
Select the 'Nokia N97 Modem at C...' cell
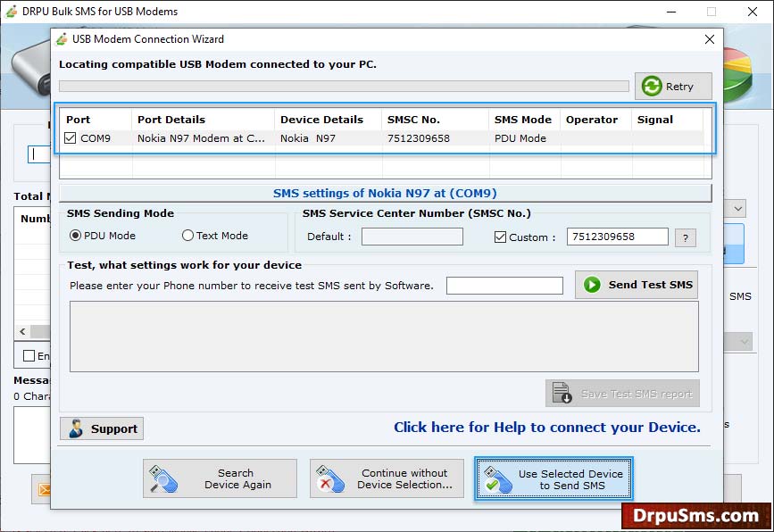pos(202,138)
